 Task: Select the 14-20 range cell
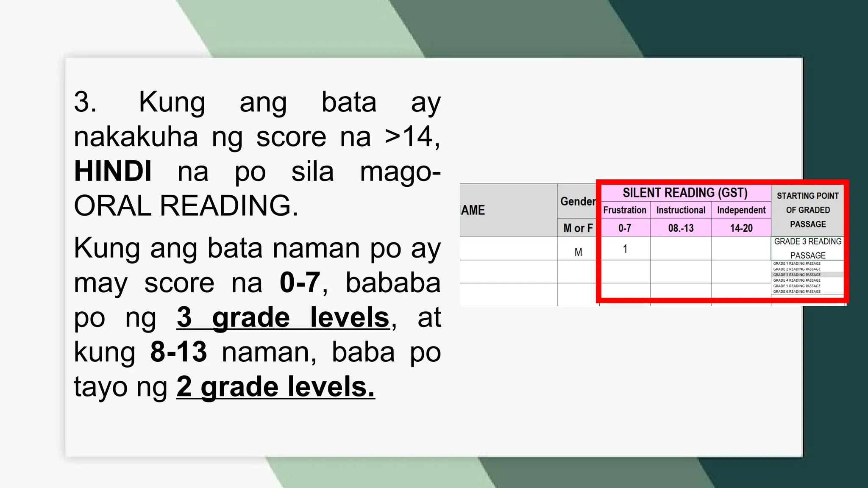[741, 228]
